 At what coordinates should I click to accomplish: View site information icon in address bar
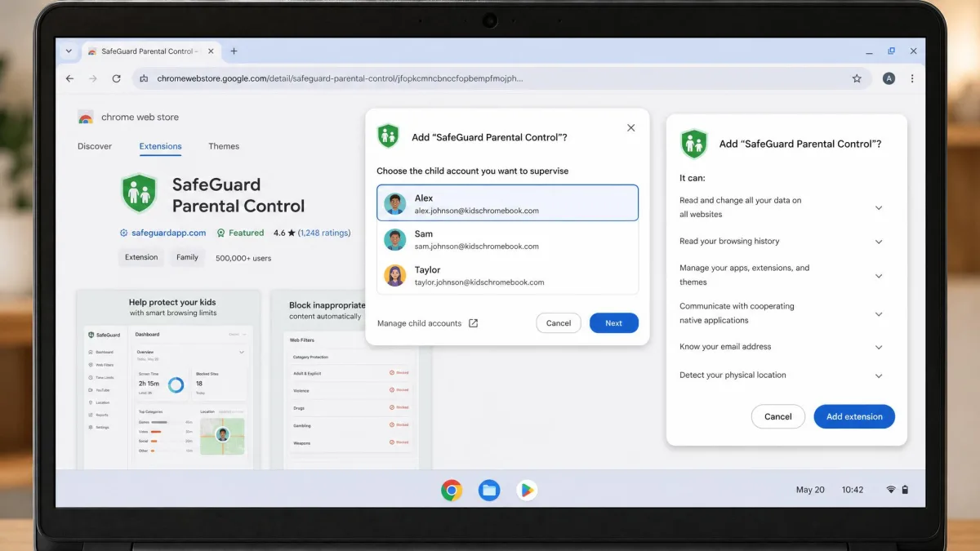coord(144,78)
